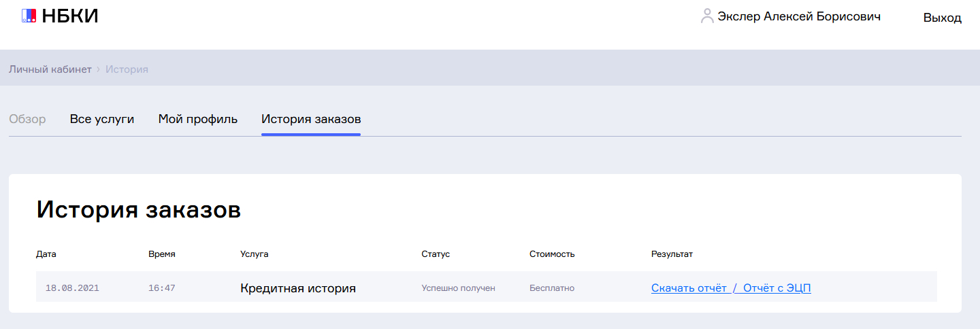Open the Отчёт с ЭЦП link
The width and height of the screenshot is (980, 329).
tap(777, 288)
